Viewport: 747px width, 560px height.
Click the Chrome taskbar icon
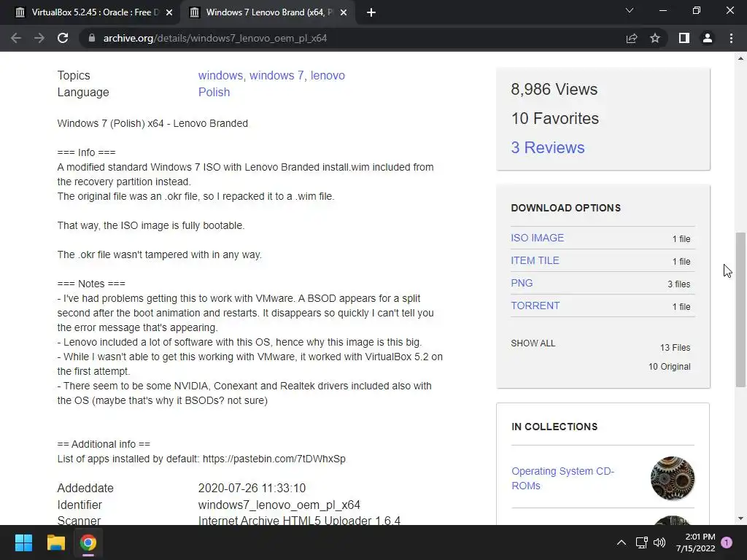point(88,542)
